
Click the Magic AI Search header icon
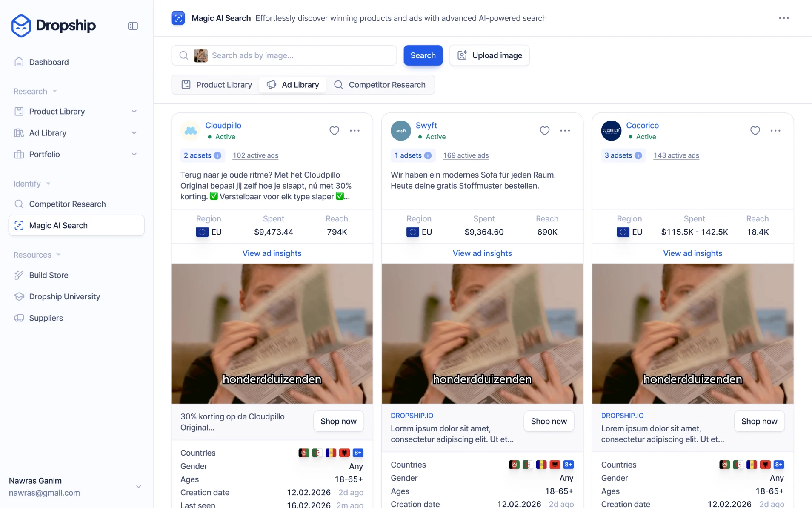tap(178, 18)
